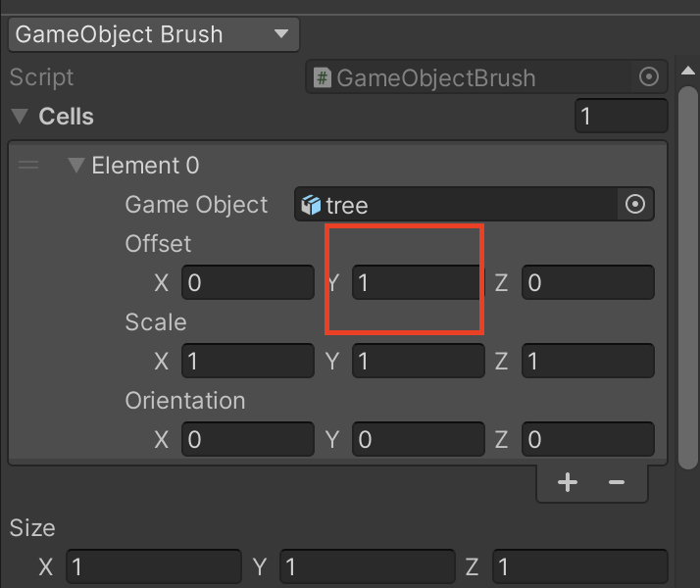Collapse the Cells foldout triangle

(20, 117)
